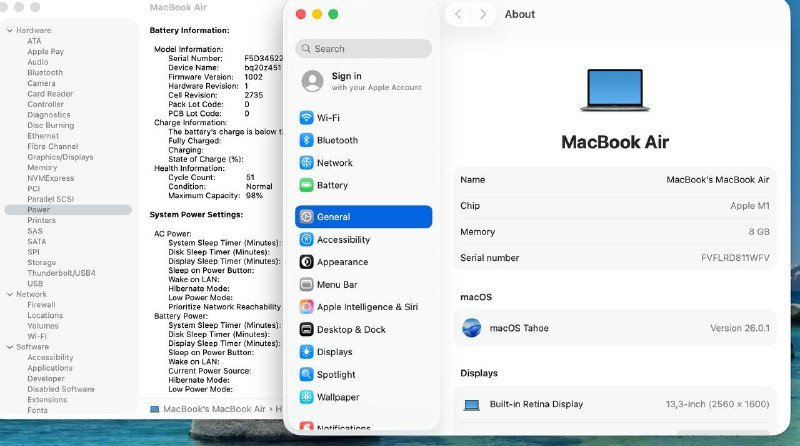This screenshot has width=800, height=446.
Task: Click the Condition value Normal
Action: [x=259, y=186]
